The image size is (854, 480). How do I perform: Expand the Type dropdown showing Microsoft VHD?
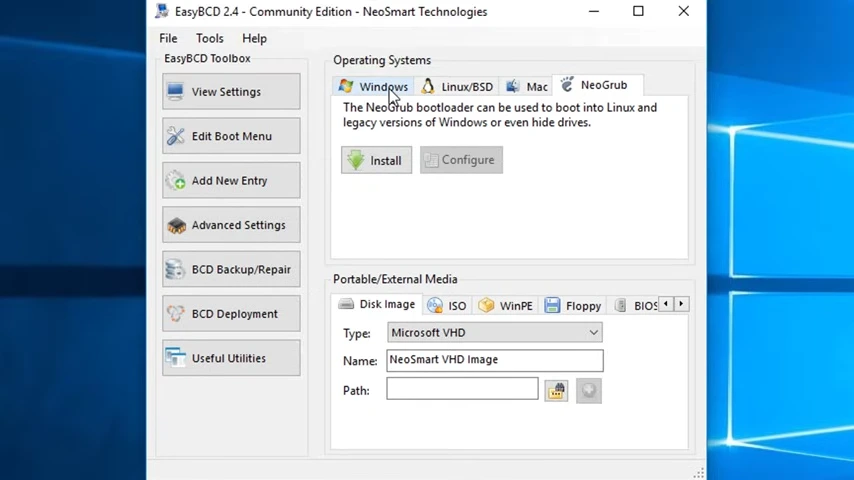(x=495, y=332)
